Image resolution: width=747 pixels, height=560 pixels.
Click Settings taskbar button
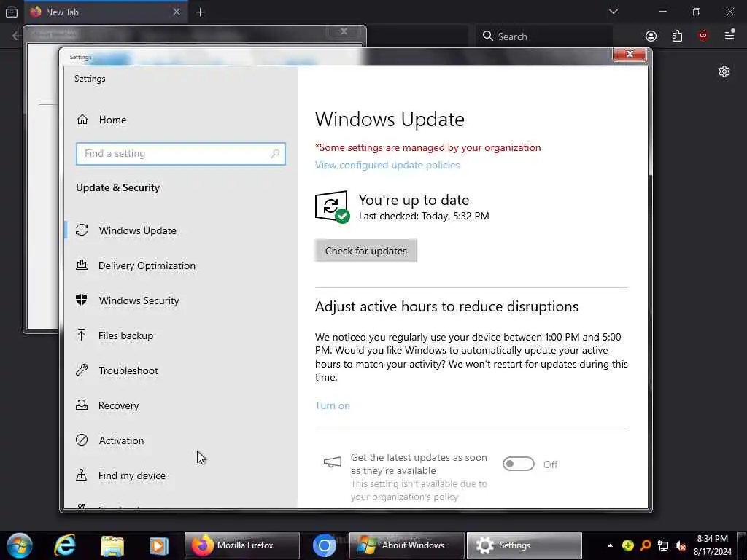pos(524,545)
